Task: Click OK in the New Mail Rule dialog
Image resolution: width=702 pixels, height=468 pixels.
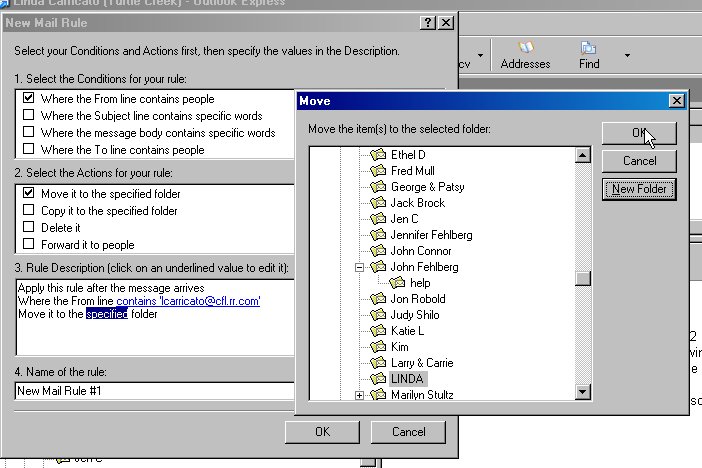Action: coord(322,432)
